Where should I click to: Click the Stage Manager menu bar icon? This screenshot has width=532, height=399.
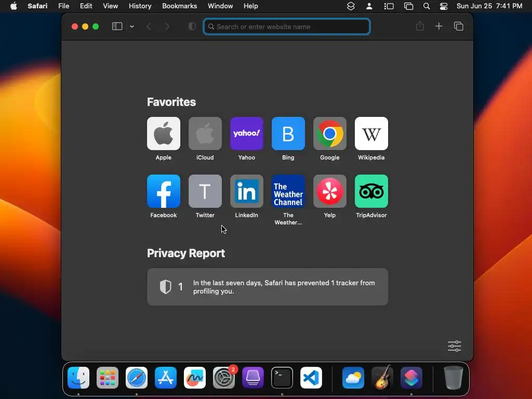(389, 6)
